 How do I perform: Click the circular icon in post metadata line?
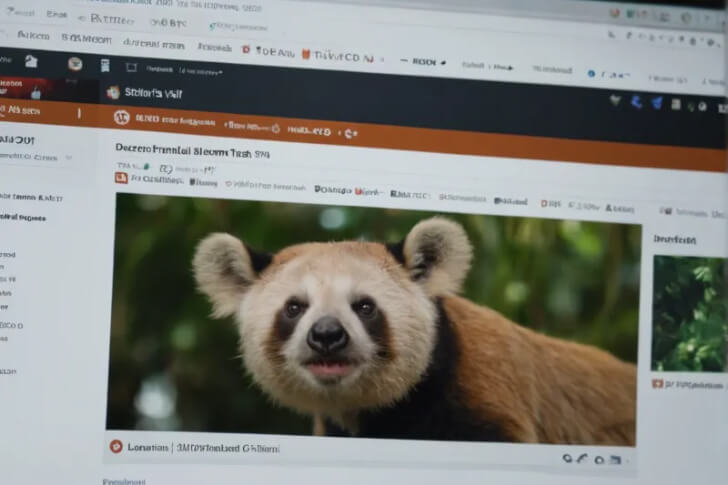point(166,169)
